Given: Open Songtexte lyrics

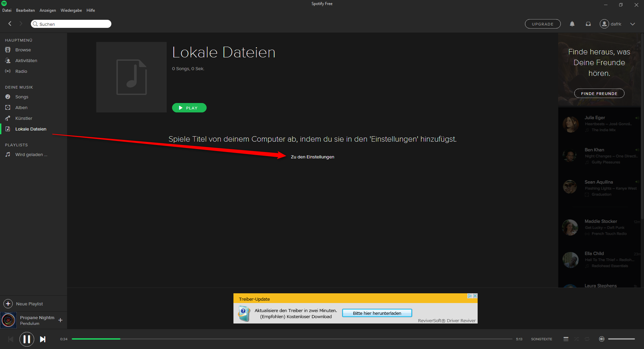Looking at the screenshot, I should click(x=541, y=339).
